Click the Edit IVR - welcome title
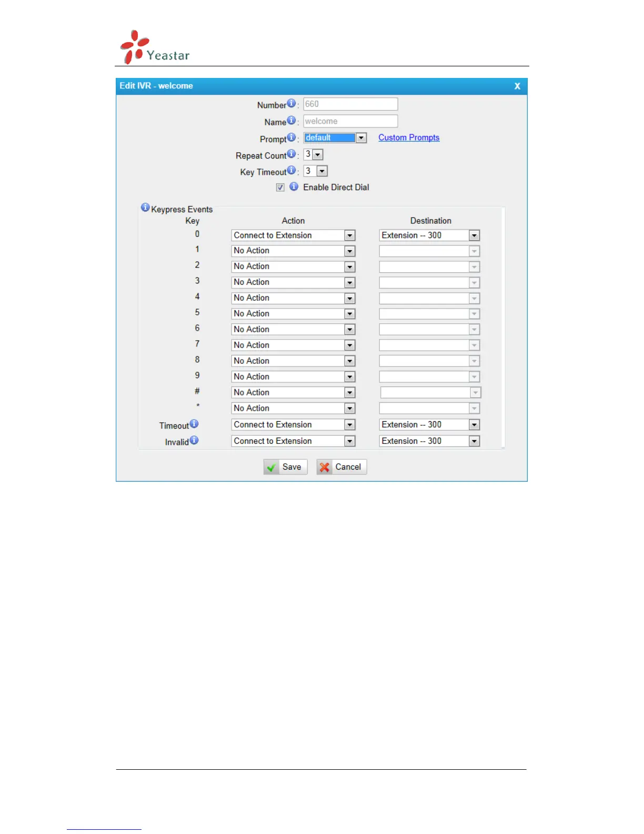 pyautogui.click(x=156, y=86)
